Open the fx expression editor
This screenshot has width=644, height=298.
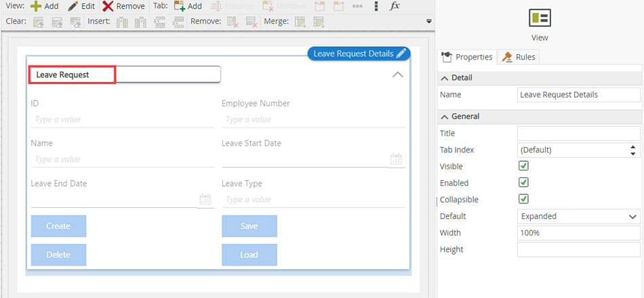coord(395,6)
